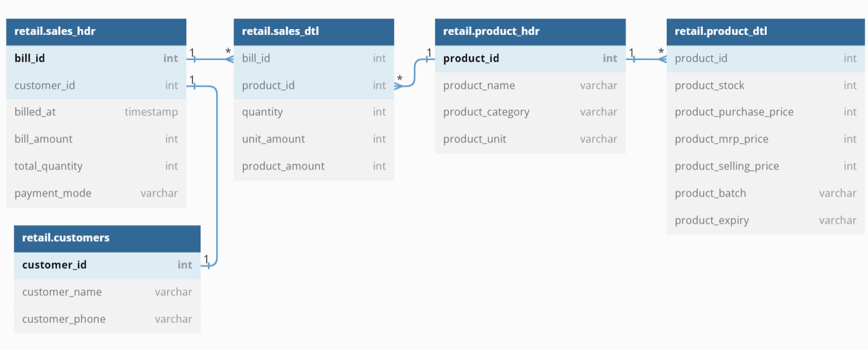This screenshot has width=868, height=350.
Task: Select customer_phone column row
Action: point(107,319)
